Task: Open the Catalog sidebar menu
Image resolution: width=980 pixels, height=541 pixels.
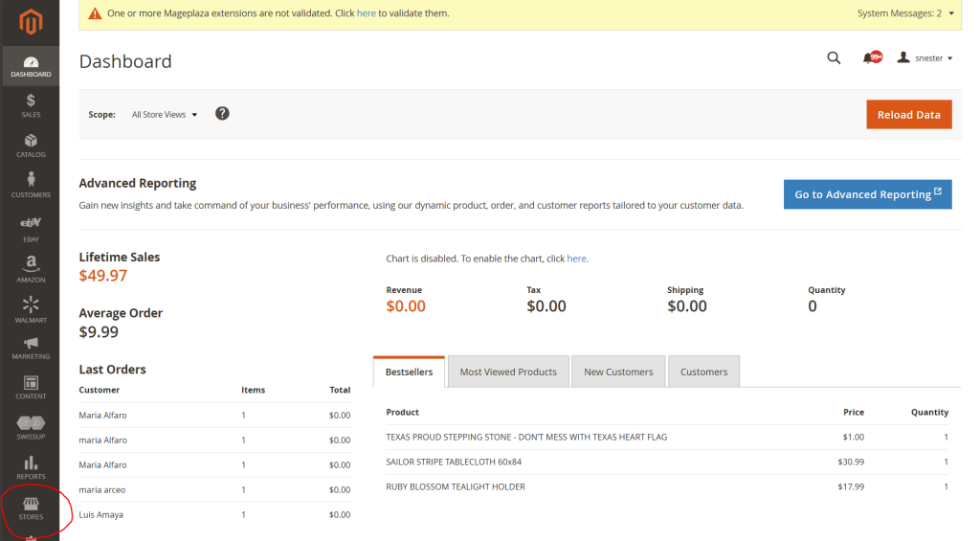Action: pos(31,146)
